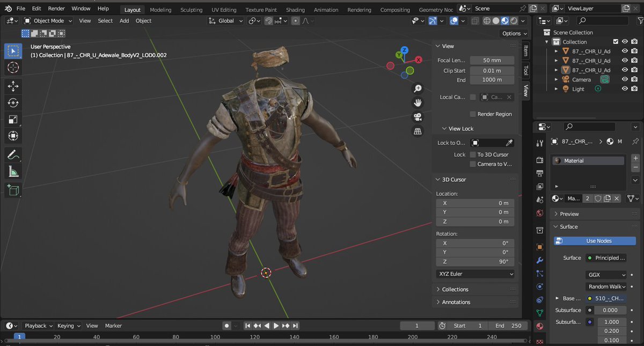
Task: Click the Blender logo menu icon
Action: coord(8,9)
